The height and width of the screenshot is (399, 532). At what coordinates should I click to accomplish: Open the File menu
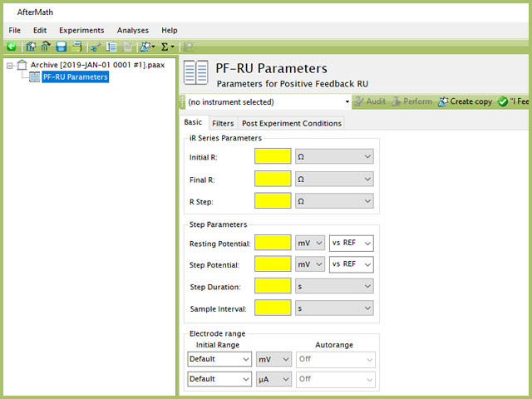pos(15,30)
